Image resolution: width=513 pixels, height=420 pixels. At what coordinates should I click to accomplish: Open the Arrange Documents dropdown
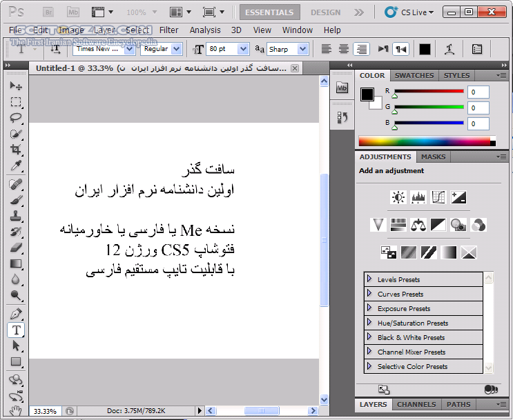click(180, 12)
